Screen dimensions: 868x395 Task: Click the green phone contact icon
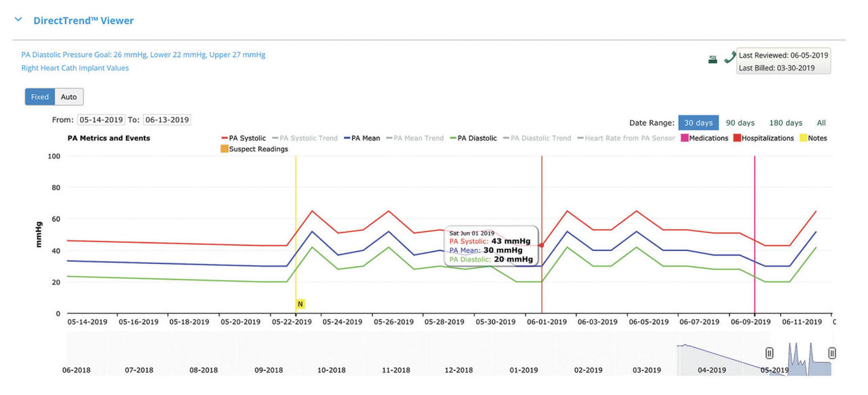pyautogui.click(x=730, y=58)
